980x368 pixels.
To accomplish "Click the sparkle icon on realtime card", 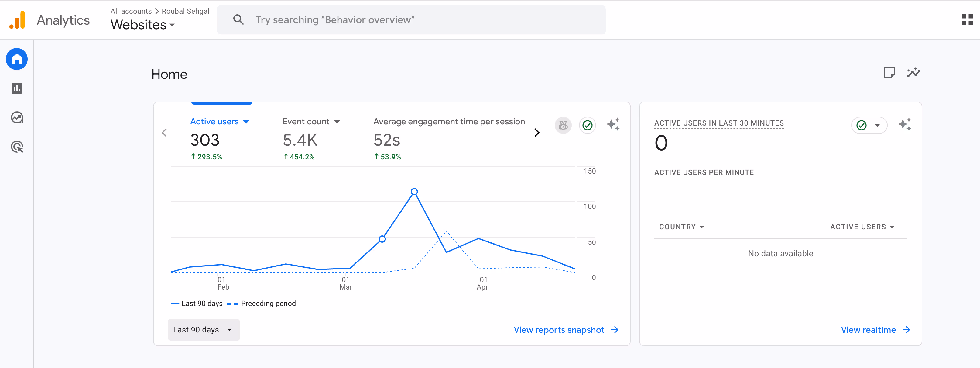I will click(904, 125).
